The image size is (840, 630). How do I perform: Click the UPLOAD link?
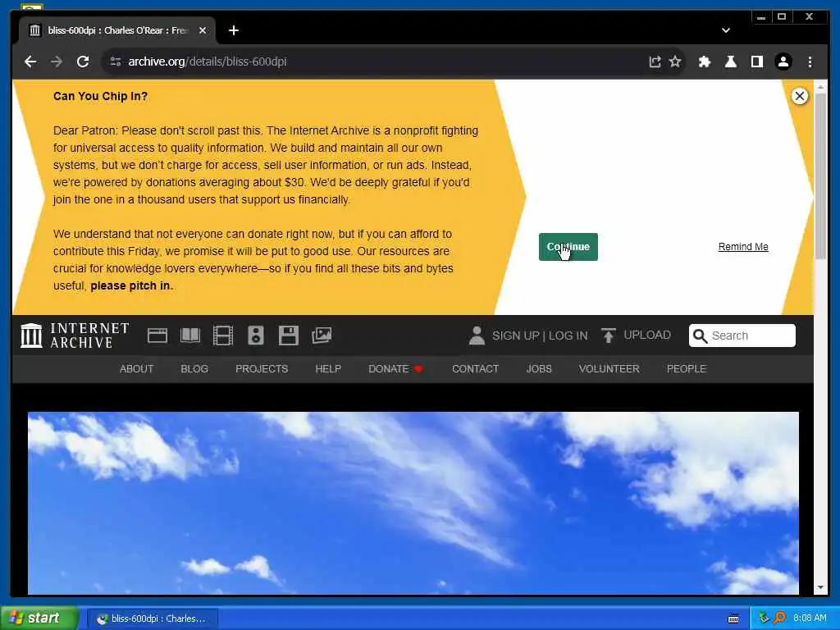[646, 335]
